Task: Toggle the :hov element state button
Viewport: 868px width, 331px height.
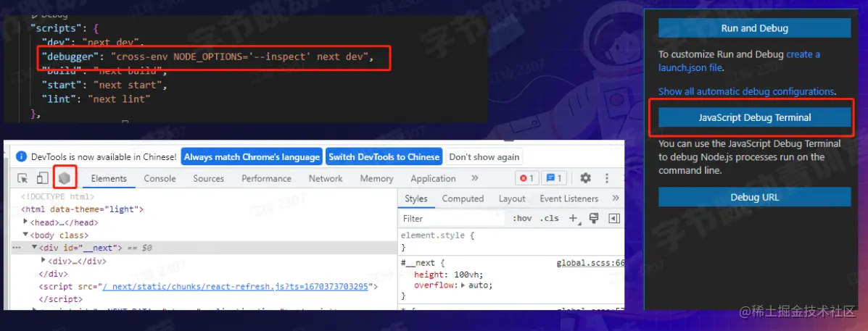Action: pos(522,218)
